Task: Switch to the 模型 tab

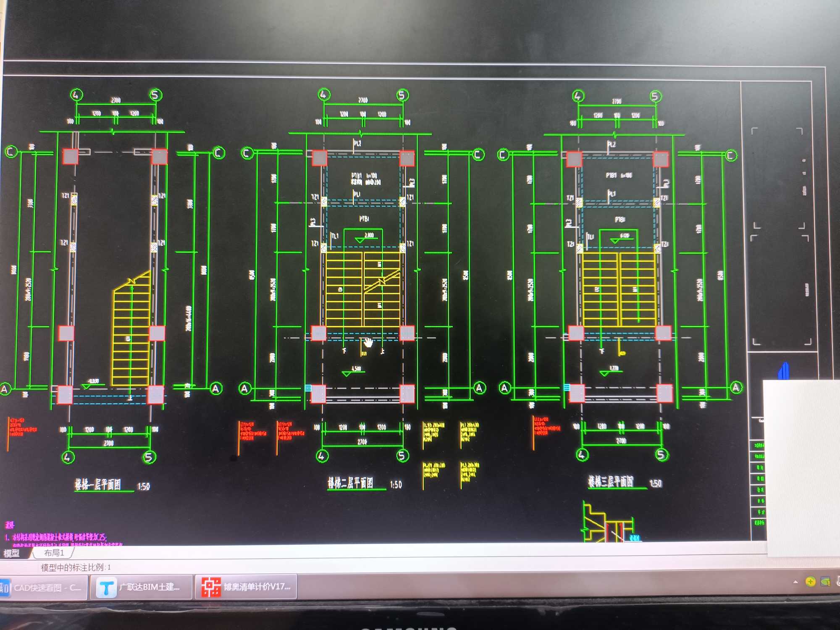Action: [x=11, y=553]
